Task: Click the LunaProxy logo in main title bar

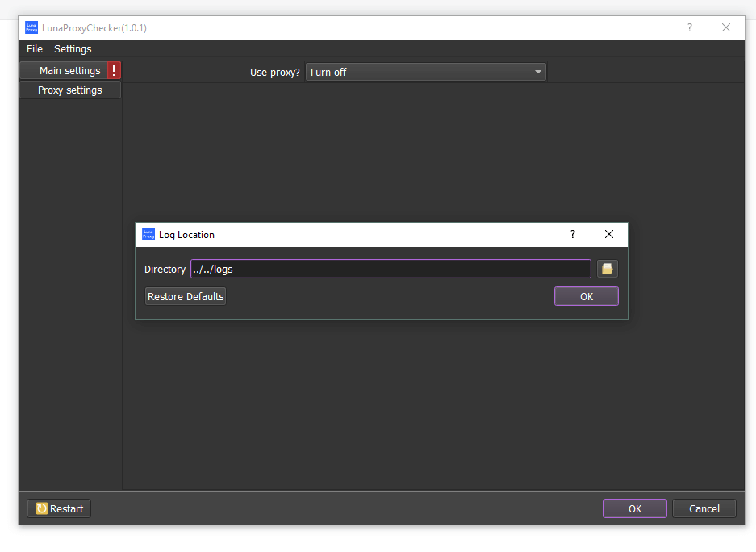Action: (31, 27)
